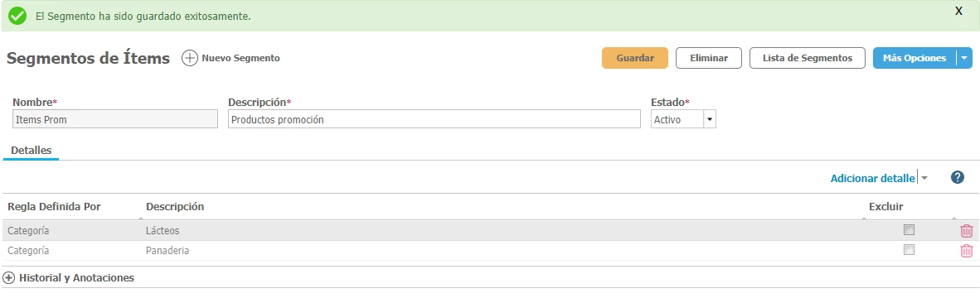The image size is (980, 298).
Task: Open Lista de Segmentos
Action: pyautogui.click(x=808, y=58)
